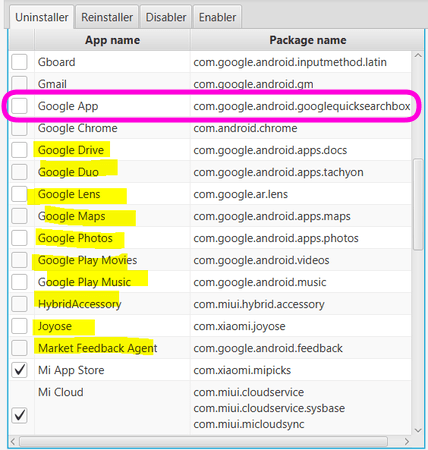This screenshot has height=450, width=428.
Task: Click package com.google.android.apps.docs
Action: pos(270,150)
